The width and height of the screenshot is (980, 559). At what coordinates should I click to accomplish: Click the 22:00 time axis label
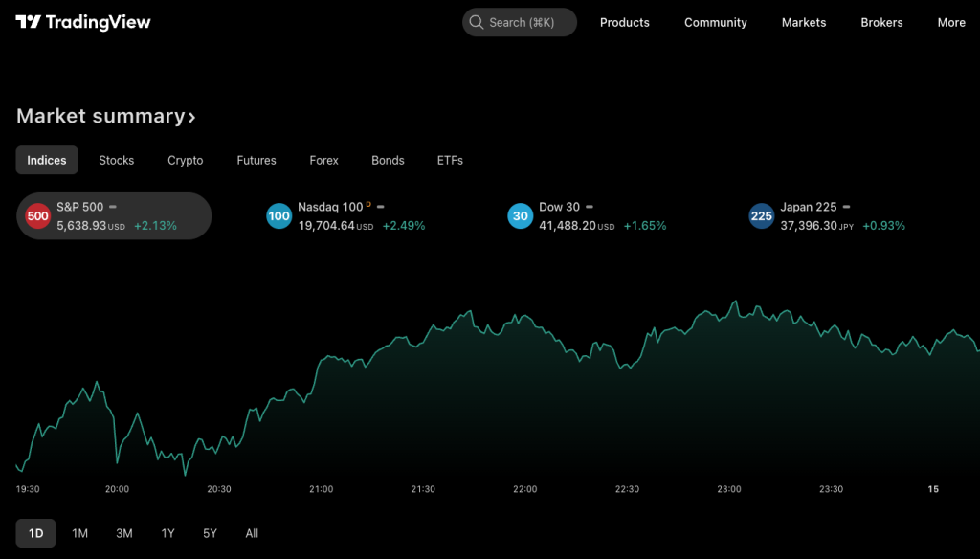[525, 489]
